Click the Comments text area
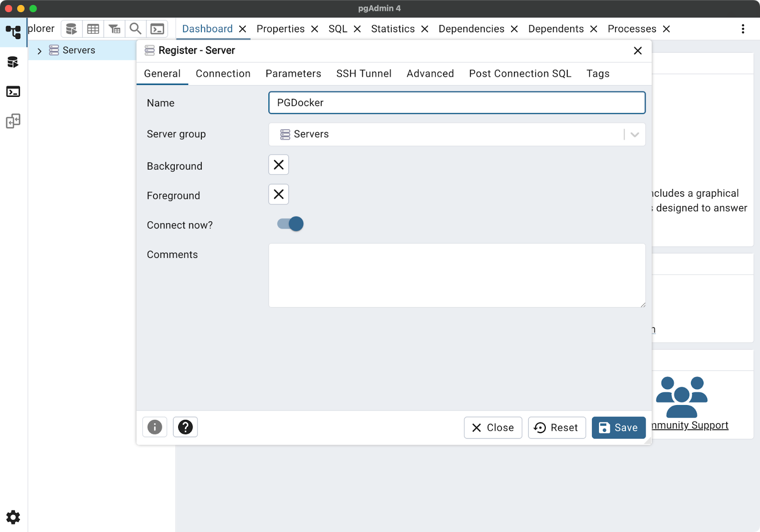The height and width of the screenshot is (532, 760). (x=457, y=275)
